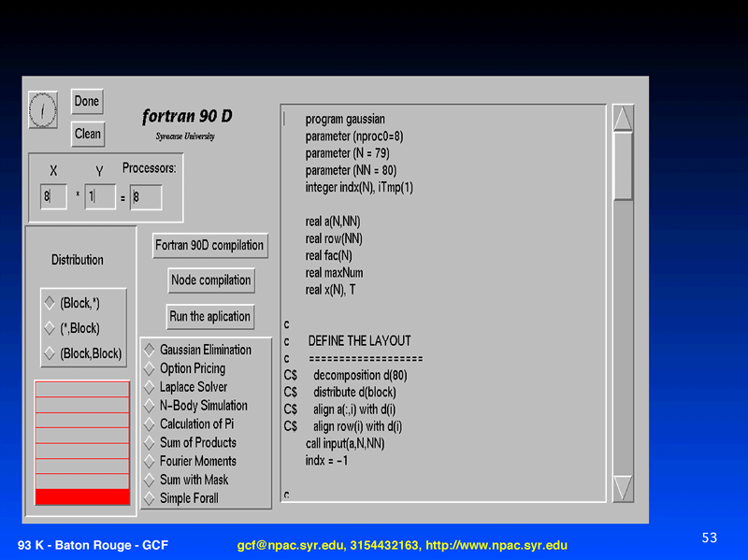Select Sum with Mask example
The height and width of the screenshot is (560, 748).
pyautogui.click(x=186, y=480)
